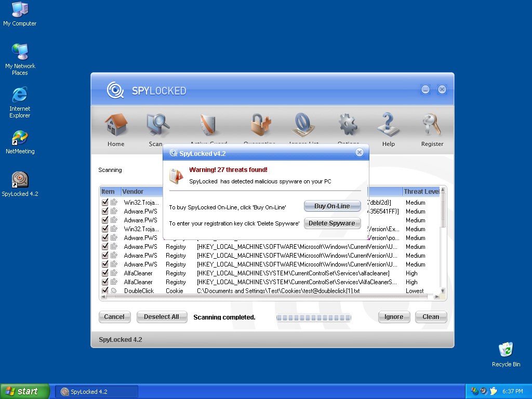Image resolution: width=532 pixels, height=399 pixels.
Task: Open the Home icon in SpyLocked toolbar
Action: (116, 126)
